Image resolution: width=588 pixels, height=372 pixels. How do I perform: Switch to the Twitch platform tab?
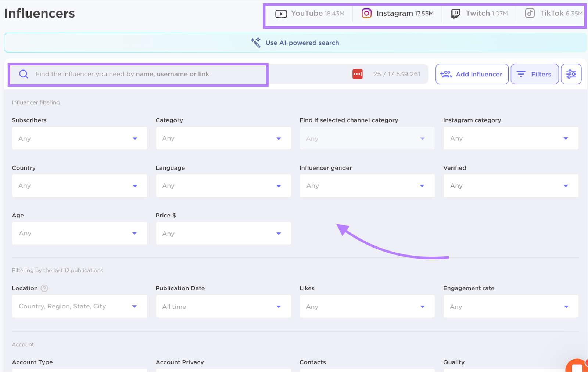(478, 13)
